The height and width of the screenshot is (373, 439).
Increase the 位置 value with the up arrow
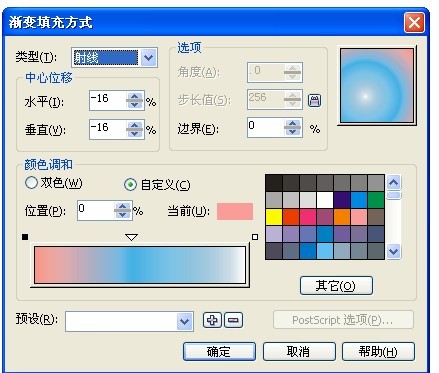tap(123, 207)
